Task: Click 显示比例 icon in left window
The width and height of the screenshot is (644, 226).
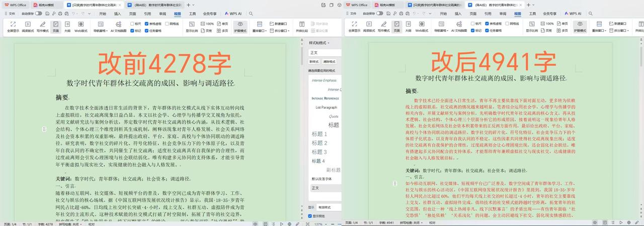Action: coord(191,27)
